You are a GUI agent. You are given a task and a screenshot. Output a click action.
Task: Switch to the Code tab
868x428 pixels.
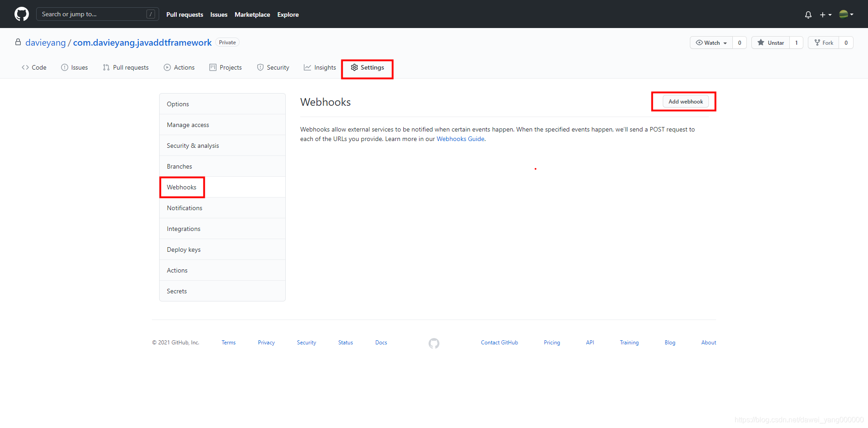[x=34, y=67]
